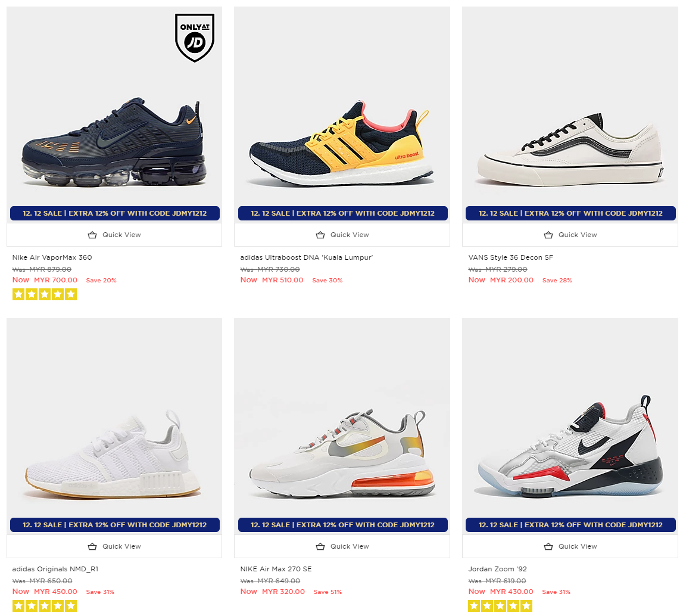This screenshot has width=683, height=616.
Task: Click 12.12 sale banner on Air Max 270
Action: point(342,525)
